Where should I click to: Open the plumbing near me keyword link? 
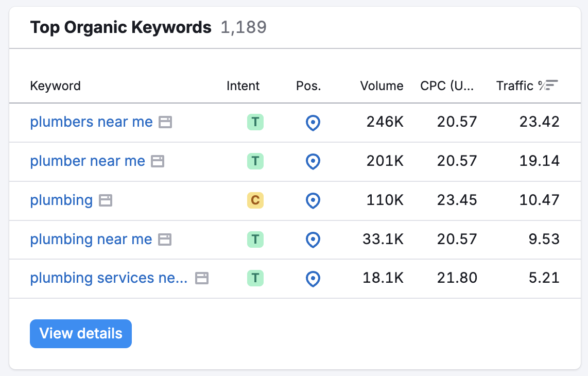pos(91,240)
